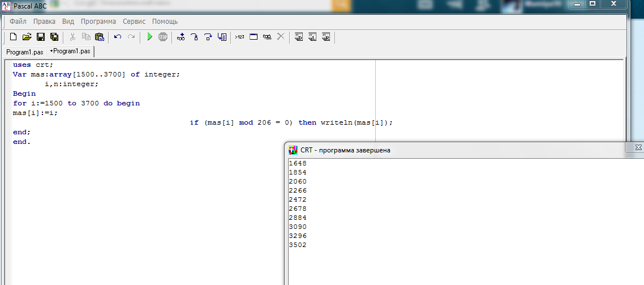Open the Правка menu

coord(44,22)
